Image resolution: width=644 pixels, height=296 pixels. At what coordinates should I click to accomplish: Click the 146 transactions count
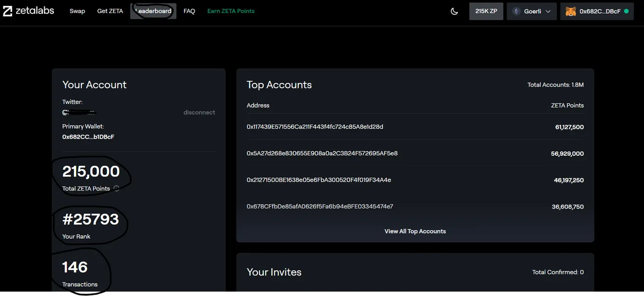(x=75, y=267)
